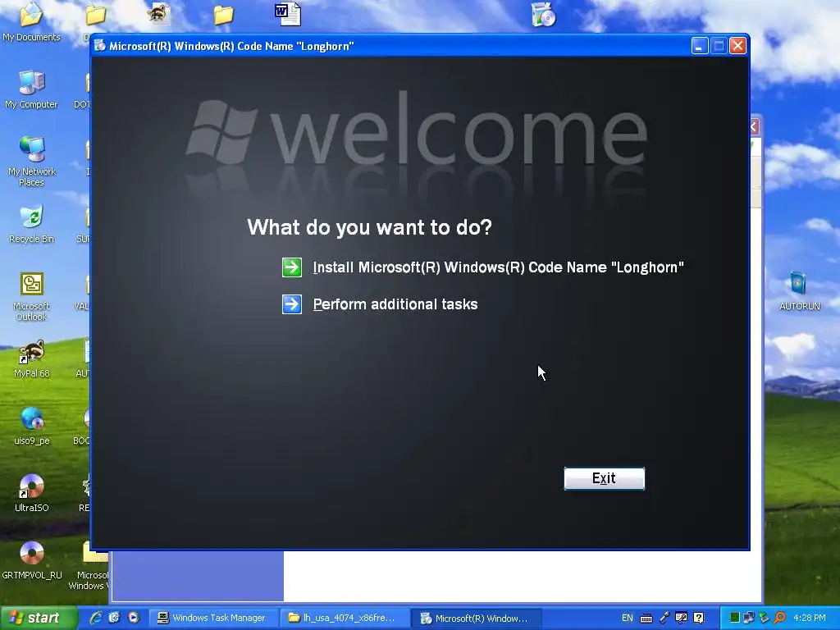Click the green Task Manager CPU tray icon
840x630 pixels.
point(734,618)
